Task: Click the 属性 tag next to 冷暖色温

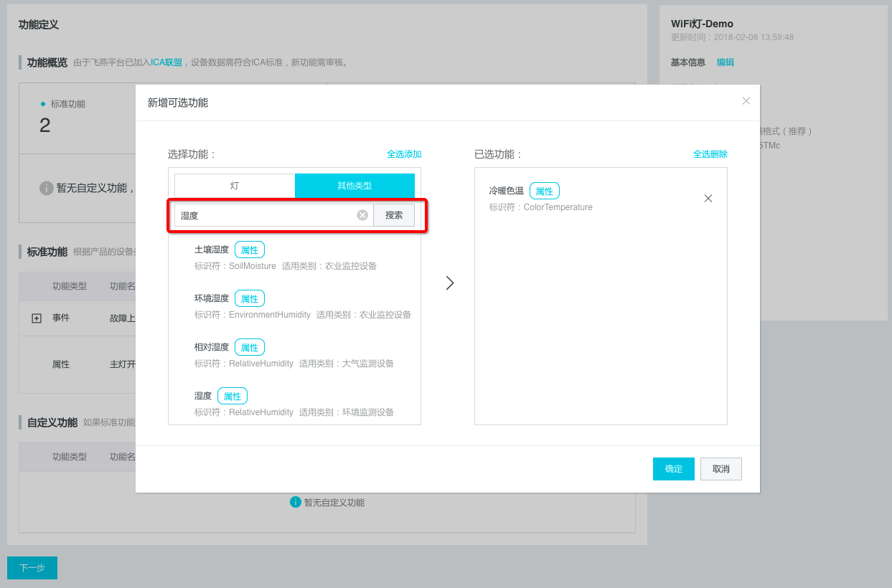Action: [x=544, y=191]
